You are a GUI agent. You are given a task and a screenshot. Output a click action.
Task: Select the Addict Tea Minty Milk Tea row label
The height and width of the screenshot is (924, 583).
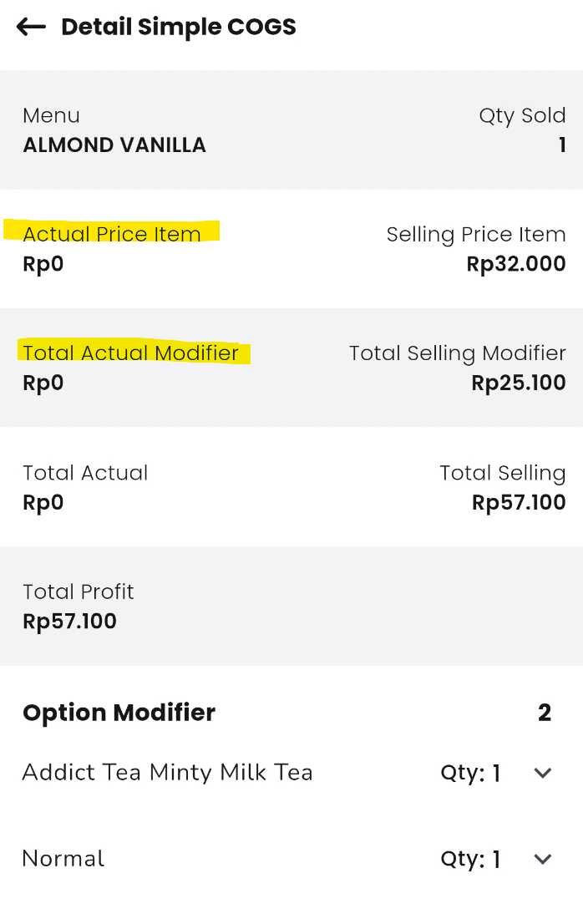tap(167, 773)
